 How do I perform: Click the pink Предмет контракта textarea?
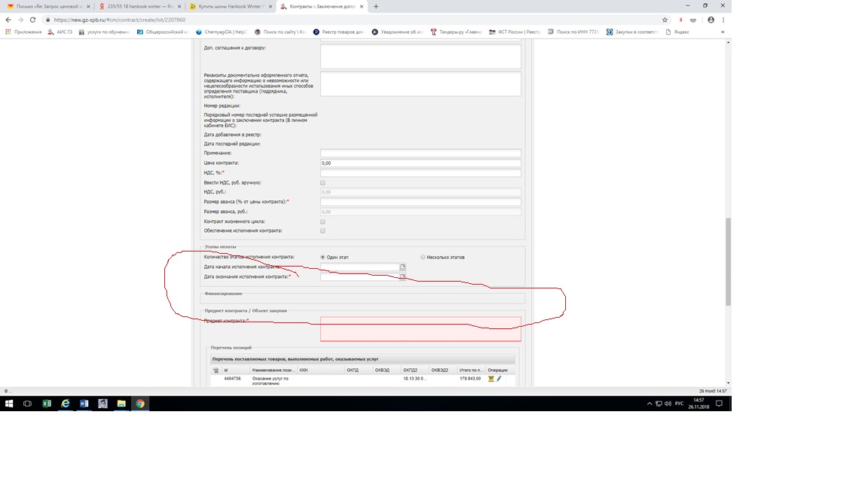[x=420, y=329]
